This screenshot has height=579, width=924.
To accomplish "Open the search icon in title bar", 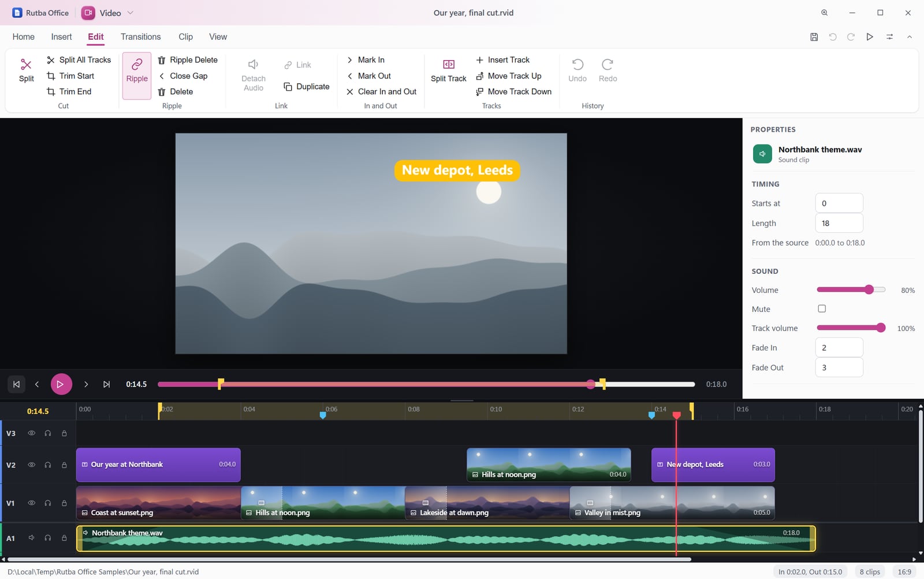I will point(825,13).
